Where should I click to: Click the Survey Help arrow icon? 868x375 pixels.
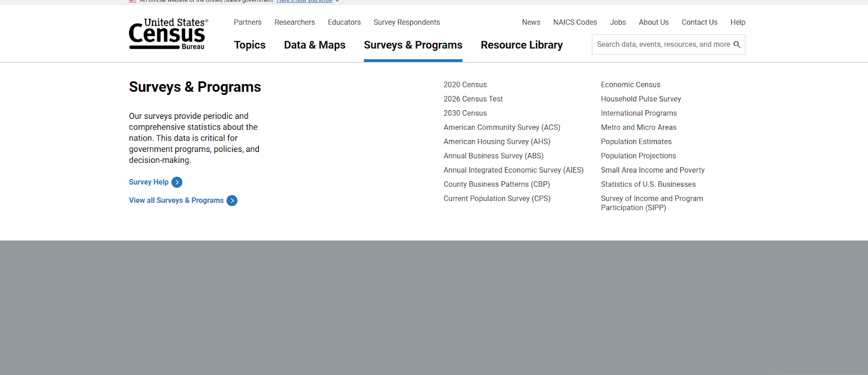[177, 182]
